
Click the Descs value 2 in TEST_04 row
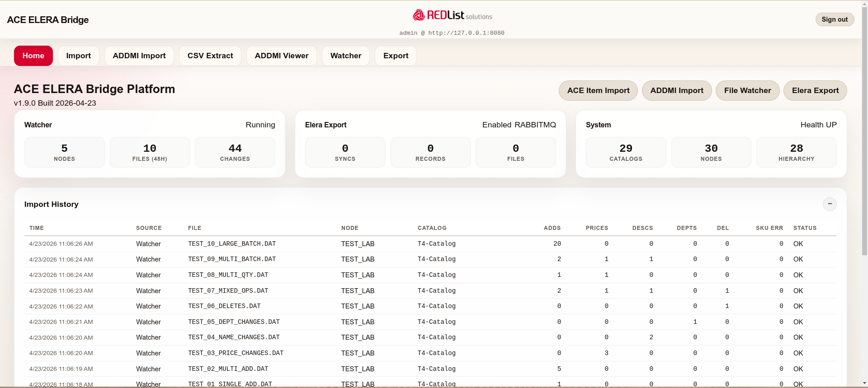[x=651, y=337]
